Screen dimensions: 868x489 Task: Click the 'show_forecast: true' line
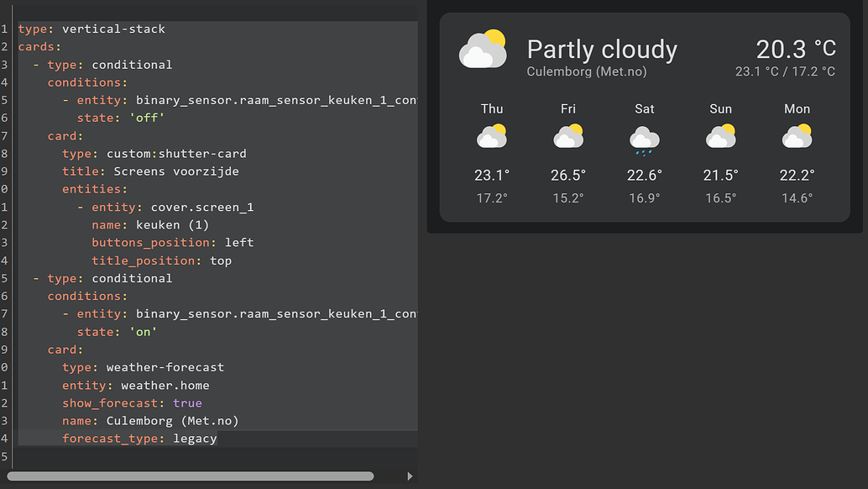pyautogui.click(x=132, y=402)
